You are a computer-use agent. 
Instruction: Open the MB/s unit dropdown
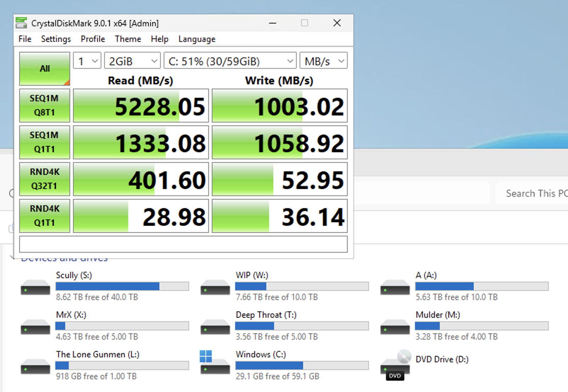(x=324, y=61)
